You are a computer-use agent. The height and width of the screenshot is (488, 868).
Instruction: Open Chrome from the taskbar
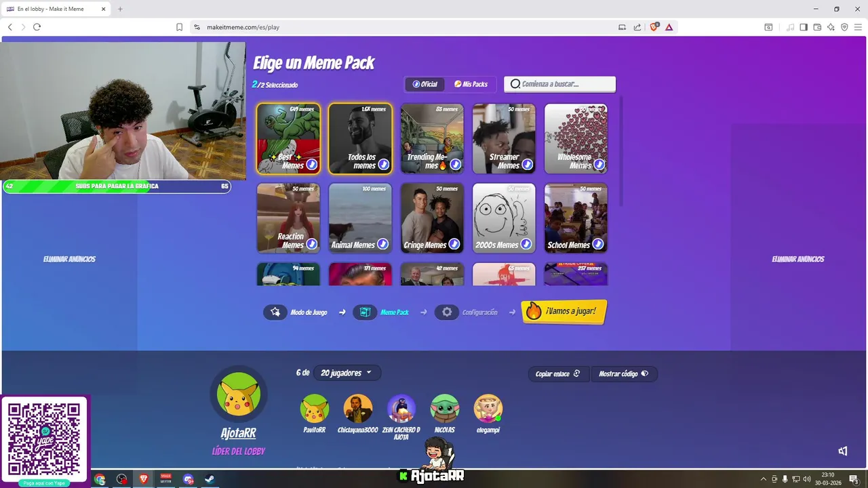click(x=100, y=479)
